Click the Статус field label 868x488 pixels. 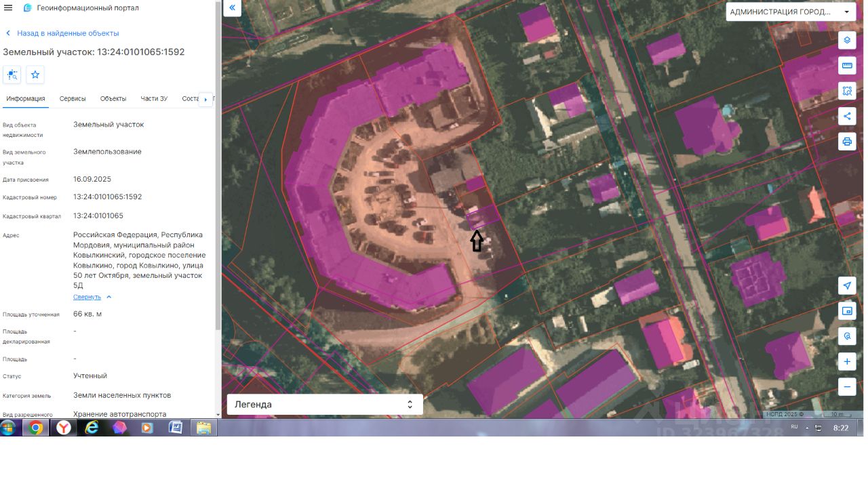tap(12, 377)
